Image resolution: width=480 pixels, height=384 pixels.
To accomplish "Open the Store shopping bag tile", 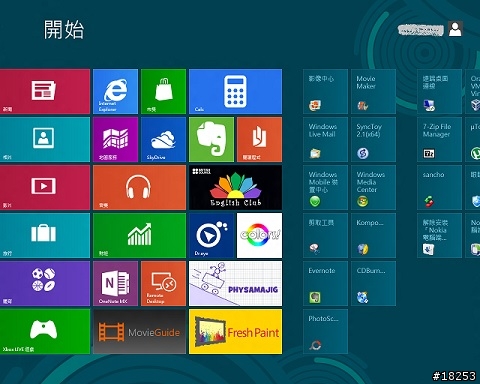I will point(163,91).
